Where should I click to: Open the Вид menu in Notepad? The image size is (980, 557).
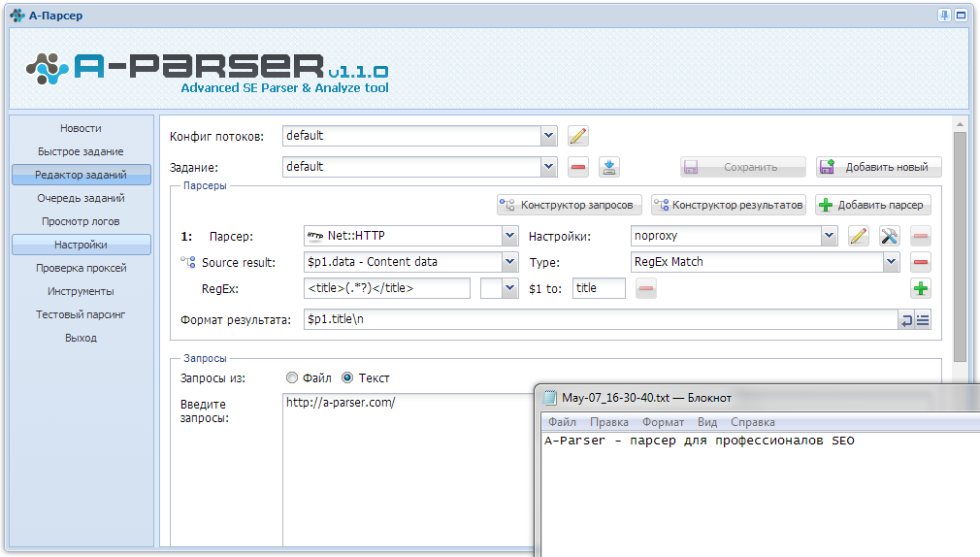(707, 422)
